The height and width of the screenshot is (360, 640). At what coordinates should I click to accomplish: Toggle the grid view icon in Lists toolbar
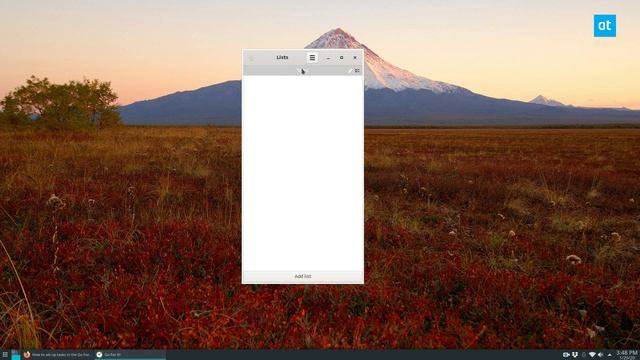[x=357, y=71]
